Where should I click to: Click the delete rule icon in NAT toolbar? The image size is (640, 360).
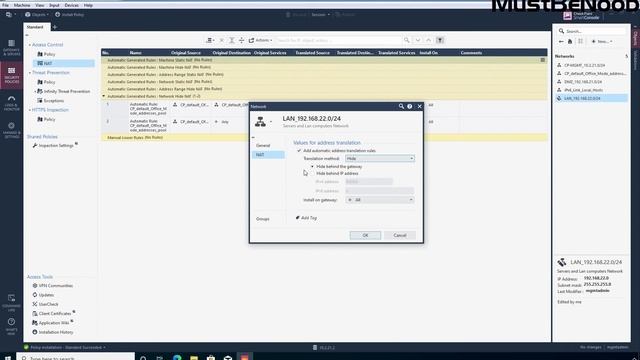click(222, 40)
